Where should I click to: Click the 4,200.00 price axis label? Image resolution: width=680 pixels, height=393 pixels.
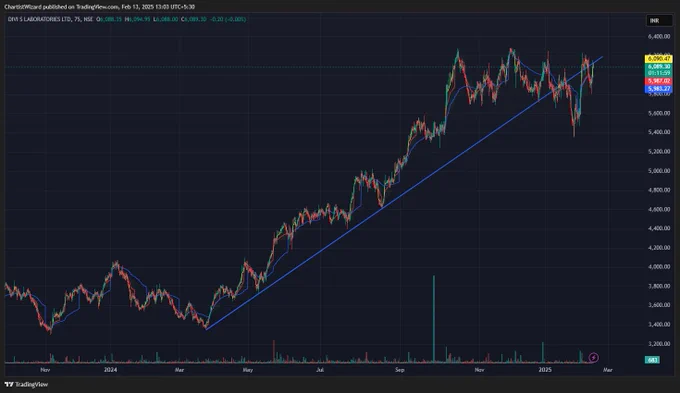point(659,248)
